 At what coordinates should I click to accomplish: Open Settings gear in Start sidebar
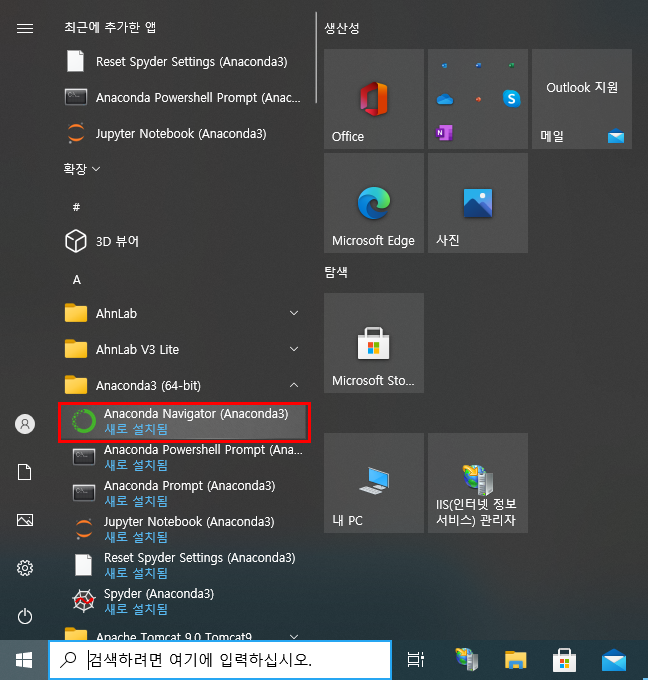point(25,568)
